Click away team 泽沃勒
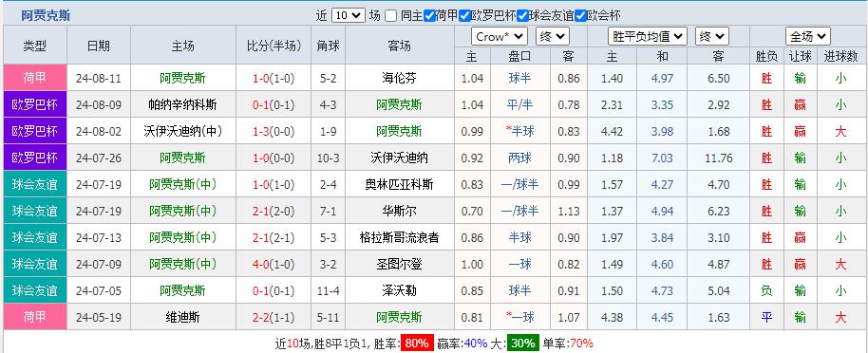 click(399, 290)
